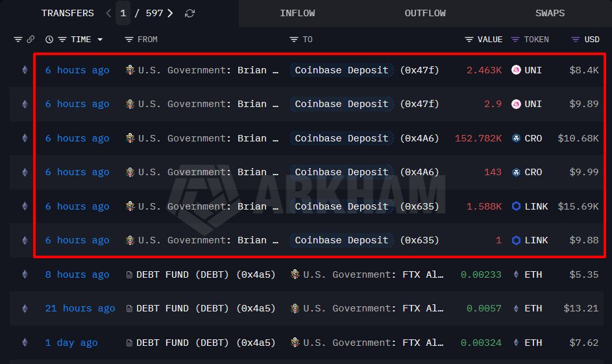Select the TRANSFERS tab
Screen dimensions: 612x364
tap(67, 13)
